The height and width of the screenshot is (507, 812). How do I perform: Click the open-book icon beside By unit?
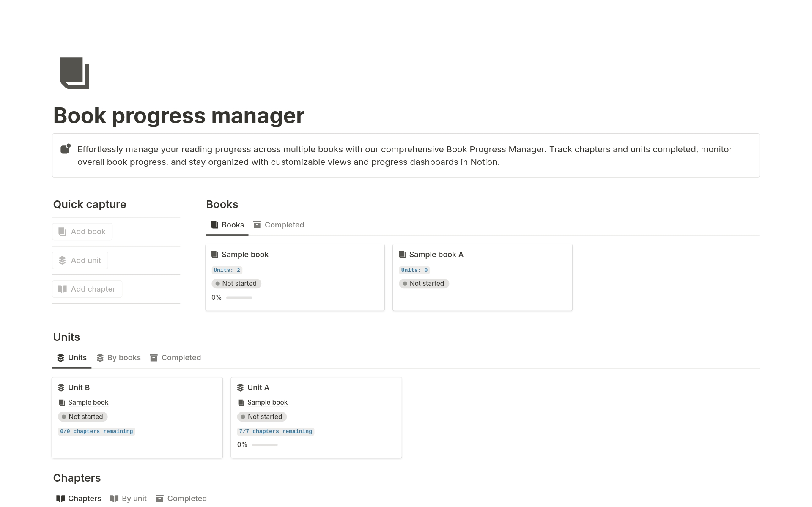[x=114, y=498]
